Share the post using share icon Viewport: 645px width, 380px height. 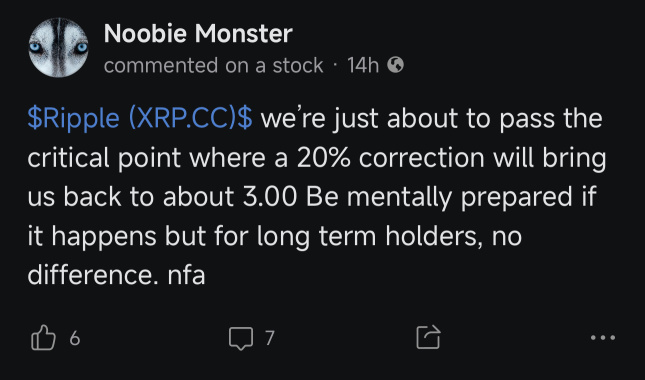tap(428, 337)
